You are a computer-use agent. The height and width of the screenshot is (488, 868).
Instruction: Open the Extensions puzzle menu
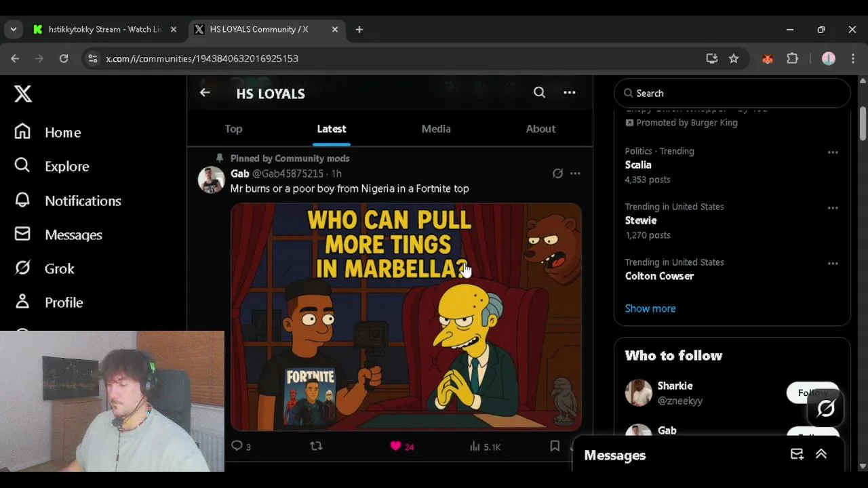point(792,58)
